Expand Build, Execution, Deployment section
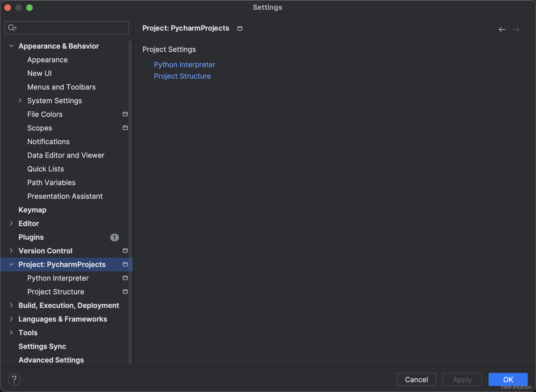 11,305
